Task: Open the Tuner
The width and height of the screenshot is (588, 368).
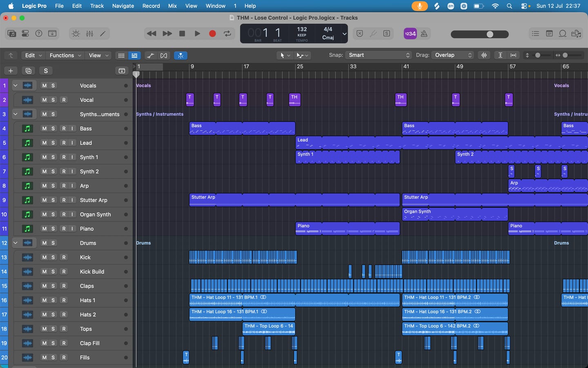Action: pos(373,34)
